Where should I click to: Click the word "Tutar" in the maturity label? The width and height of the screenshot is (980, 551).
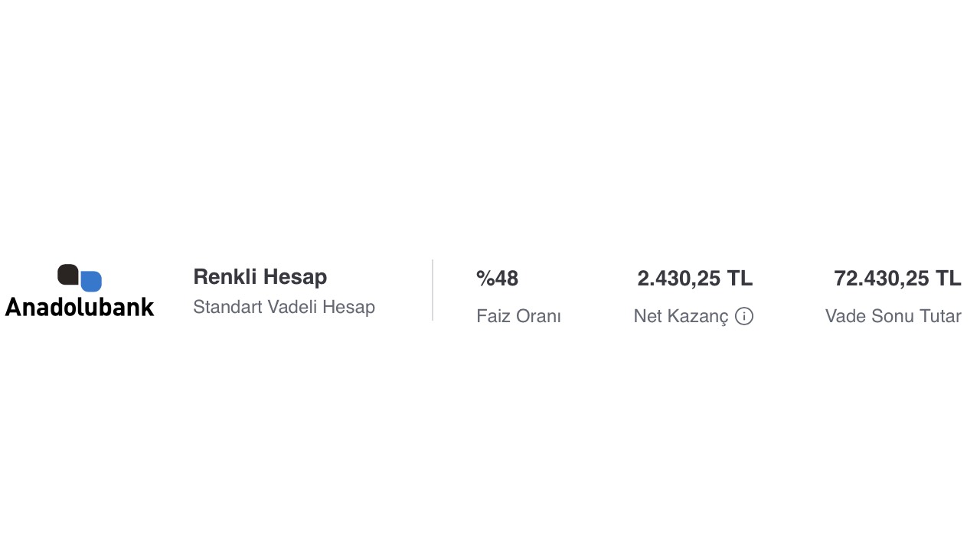(x=939, y=316)
